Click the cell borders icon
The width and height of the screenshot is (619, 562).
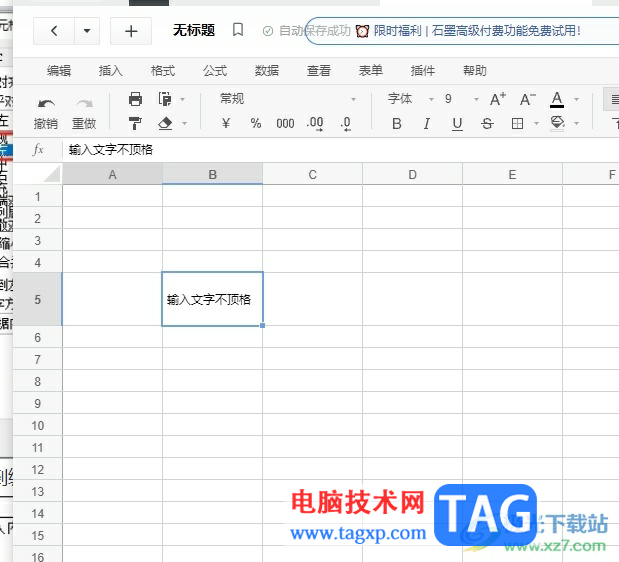(x=517, y=124)
